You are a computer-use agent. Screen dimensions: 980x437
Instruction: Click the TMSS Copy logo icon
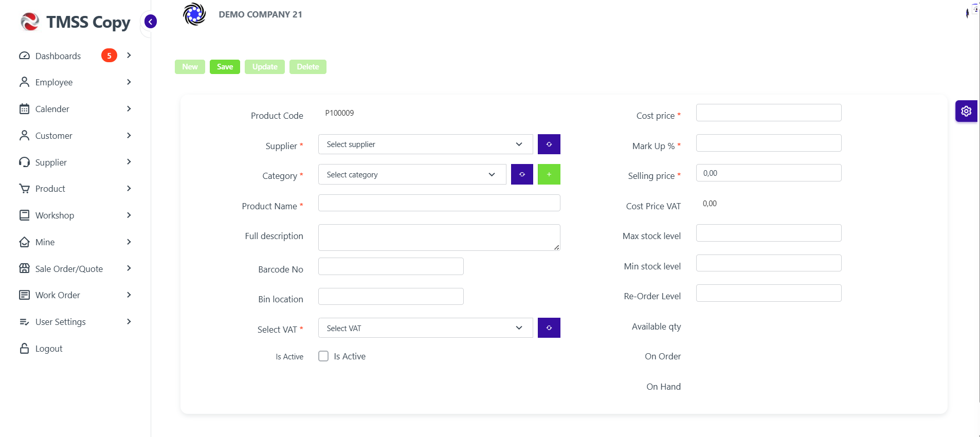(29, 22)
